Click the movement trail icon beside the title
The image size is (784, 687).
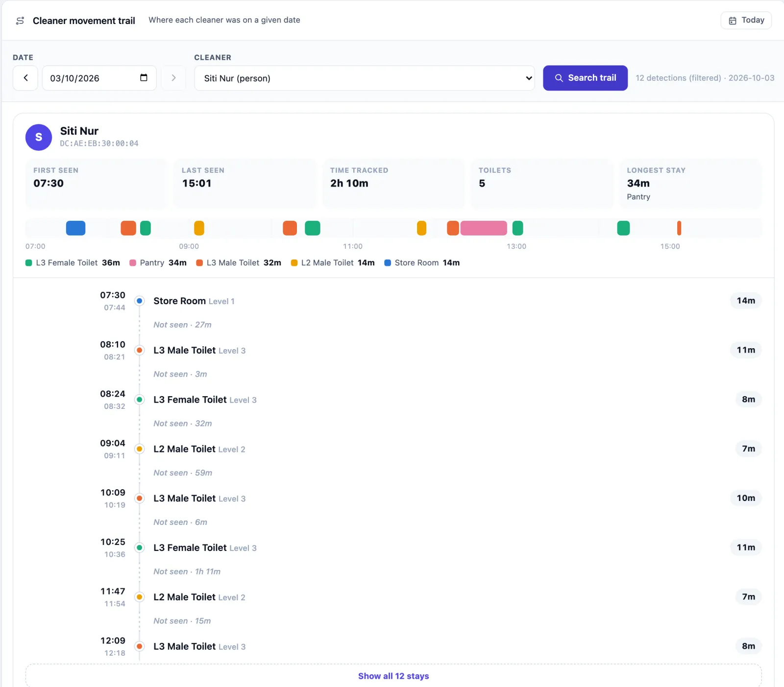pos(20,21)
